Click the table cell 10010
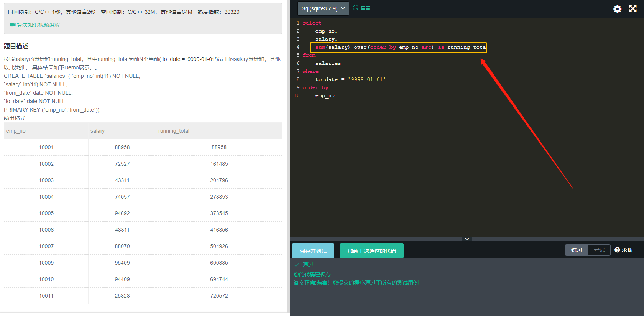Image resolution: width=644 pixels, height=316 pixels. [46, 279]
